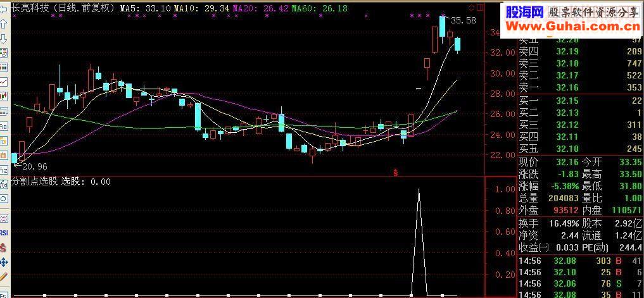Click the 收益(一) 0.033 value
644x298 pixels.
coord(567,247)
